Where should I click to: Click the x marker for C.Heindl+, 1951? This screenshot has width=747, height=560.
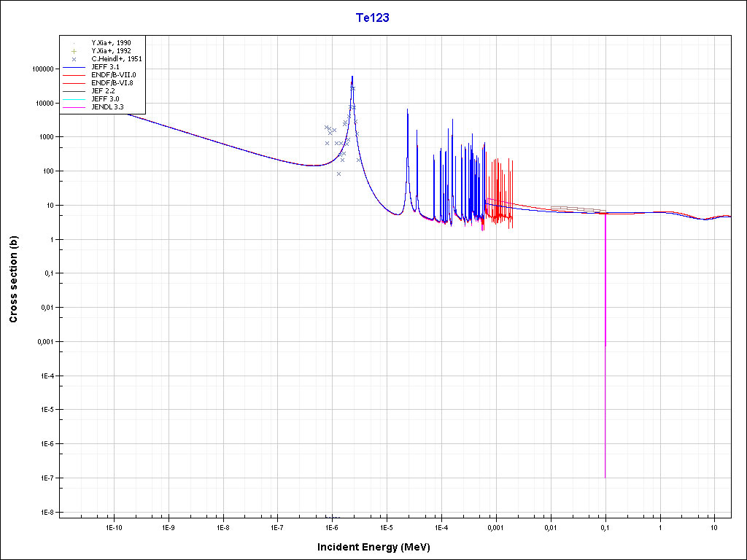(x=74, y=59)
